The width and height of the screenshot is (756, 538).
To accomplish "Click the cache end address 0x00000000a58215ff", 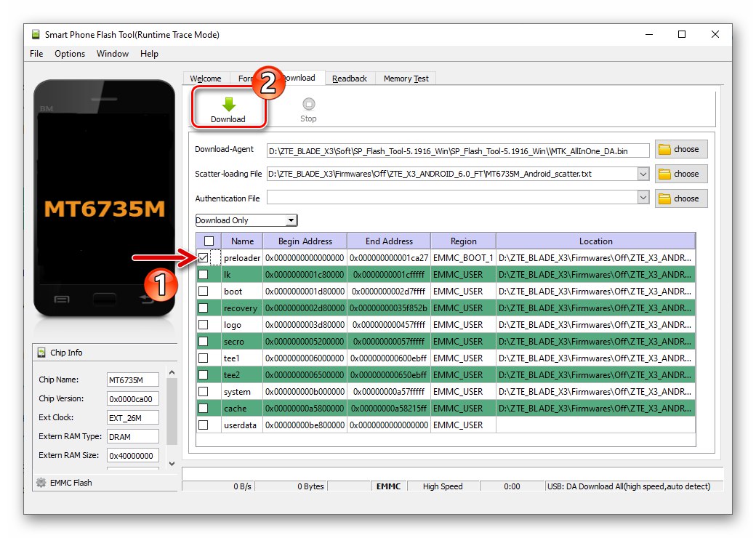I will (x=389, y=409).
